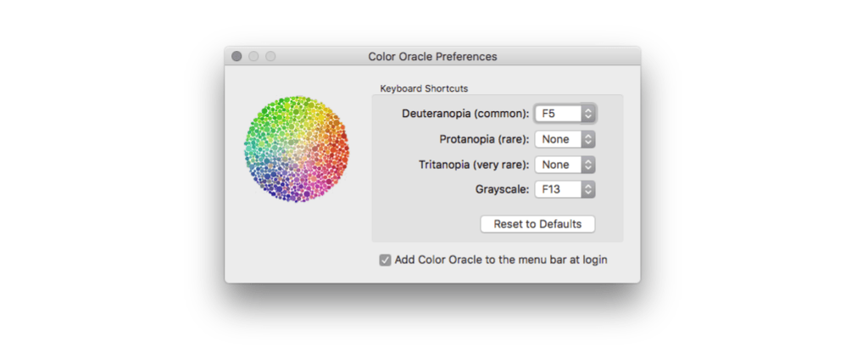Click the "Tritanopia (very rare):" label

coord(474,165)
